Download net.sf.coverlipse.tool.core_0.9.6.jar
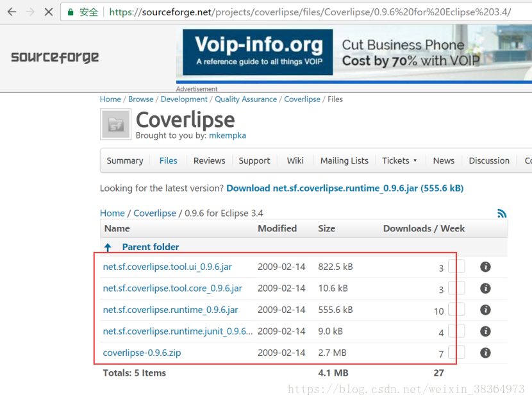This screenshot has width=532, height=402. point(172,289)
